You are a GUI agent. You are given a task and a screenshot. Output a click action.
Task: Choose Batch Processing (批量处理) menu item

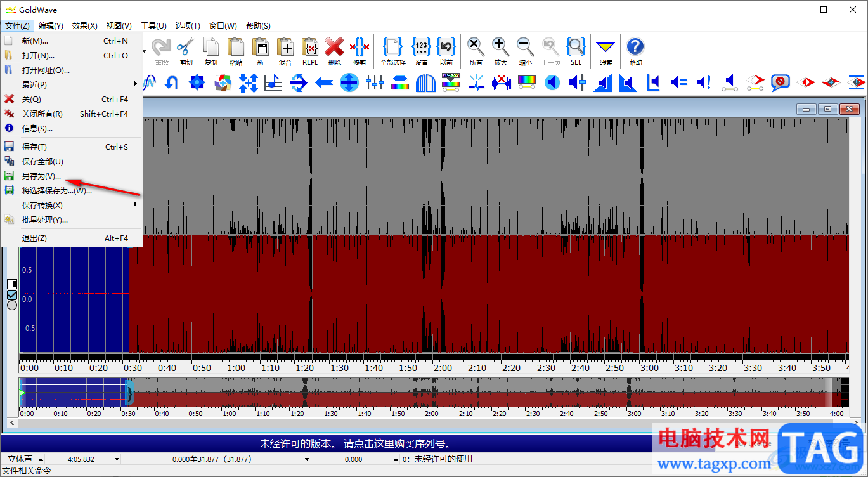[x=72, y=219]
